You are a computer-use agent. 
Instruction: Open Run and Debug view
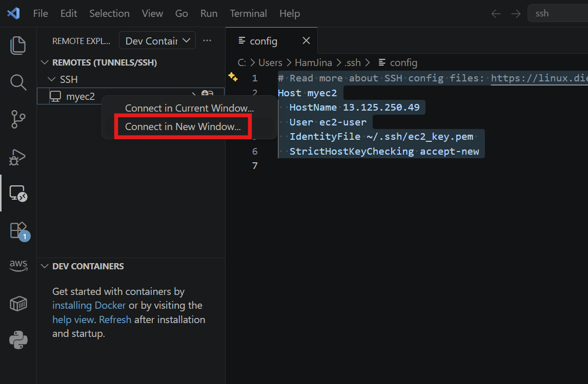pyautogui.click(x=17, y=157)
